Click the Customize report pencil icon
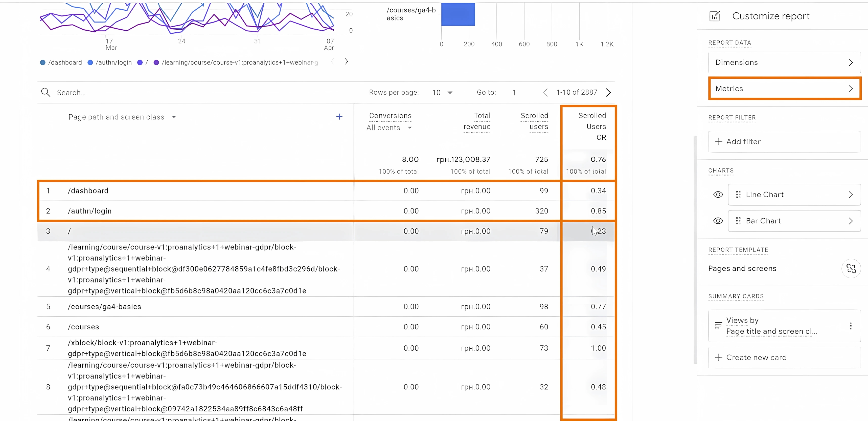 pyautogui.click(x=714, y=16)
